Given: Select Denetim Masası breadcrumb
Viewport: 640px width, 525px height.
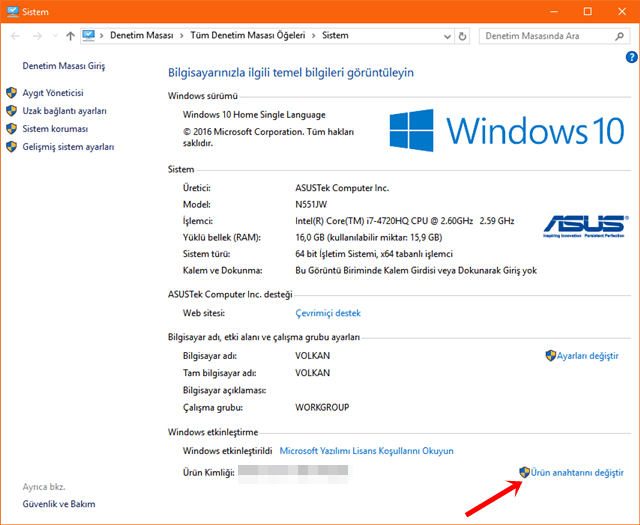Looking at the screenshot, I should pyautogui.click(x=142, y=36).
